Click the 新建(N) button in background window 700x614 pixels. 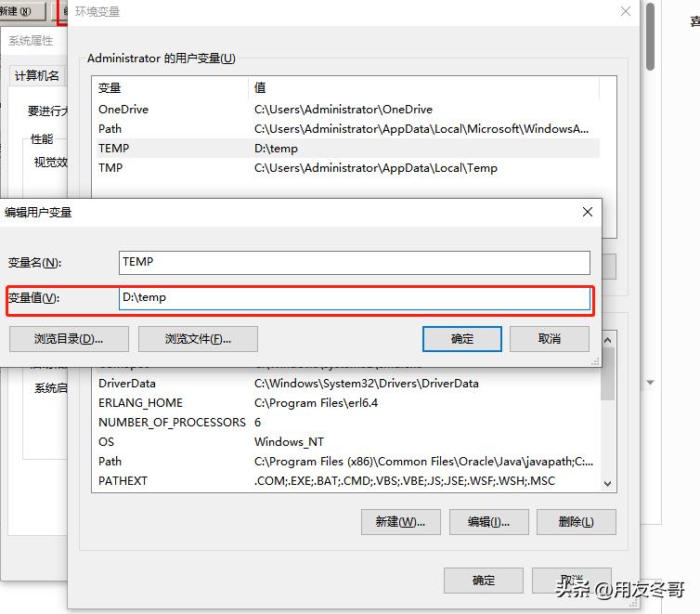(22, 11)
